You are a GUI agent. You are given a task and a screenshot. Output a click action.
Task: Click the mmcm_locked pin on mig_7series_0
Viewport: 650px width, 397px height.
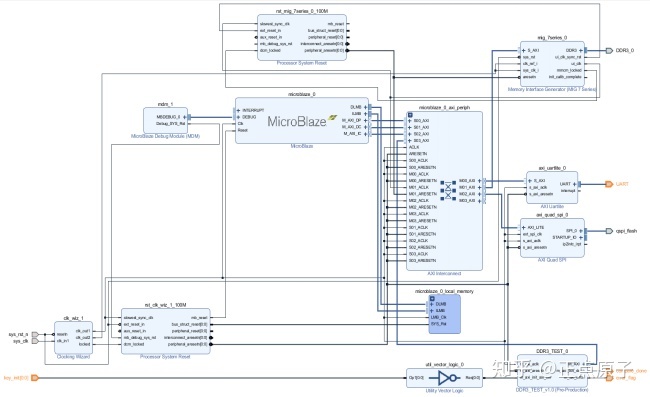569,70
